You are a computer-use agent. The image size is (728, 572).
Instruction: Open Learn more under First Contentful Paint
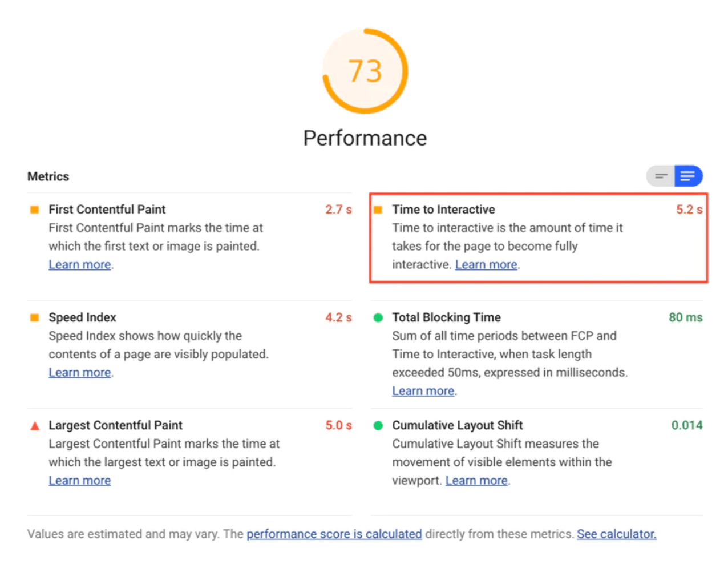coord(80,264)
